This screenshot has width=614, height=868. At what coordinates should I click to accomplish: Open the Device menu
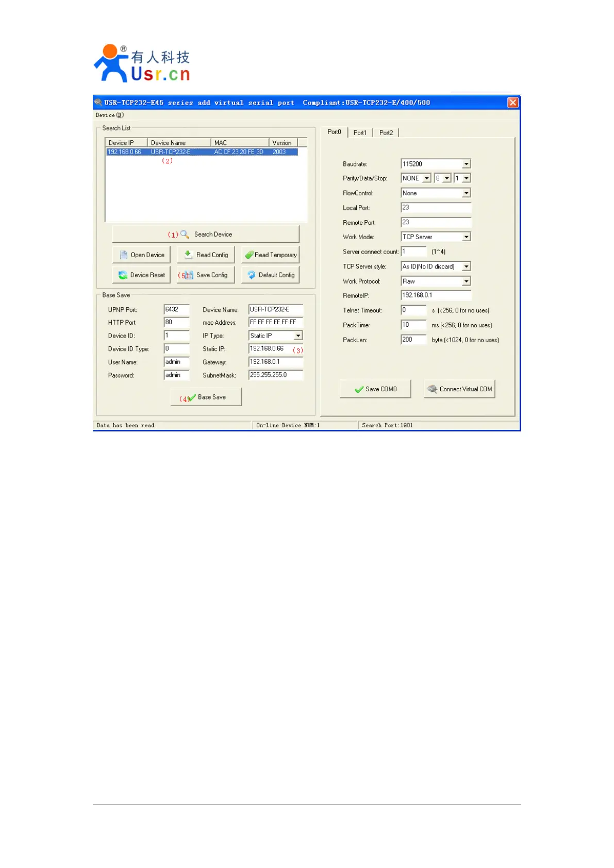109,115
